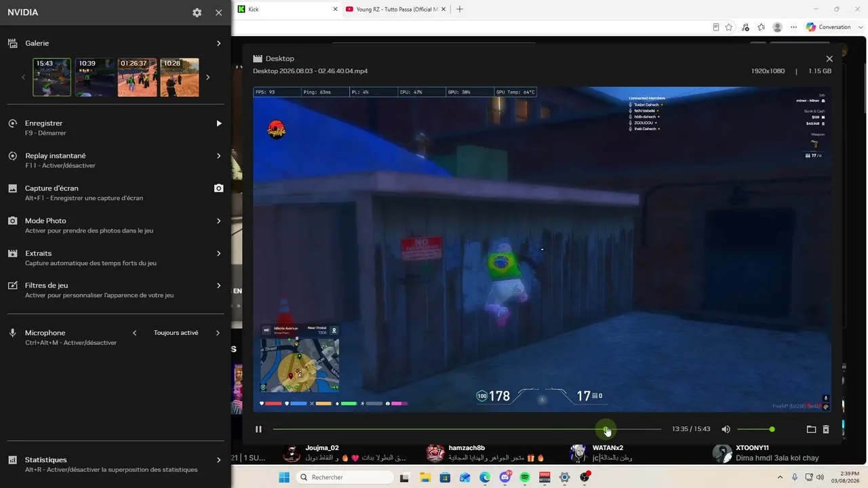Image resolution: width=868 pixels, height=488 pixels.
Task: Select the Mode Photo entry
Action: [115, 225]
